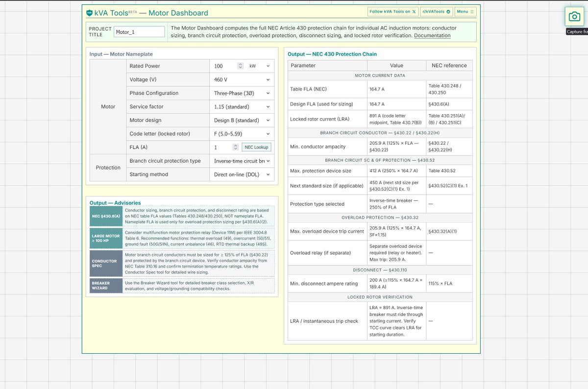The height and width of the screenshot is (389, 588).
Task: Open the Service factor dropdown
Action: click(x=242, y=106)
